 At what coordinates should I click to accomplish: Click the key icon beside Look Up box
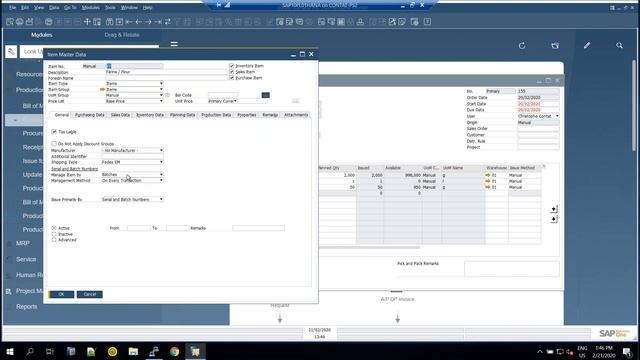point(11,51)
